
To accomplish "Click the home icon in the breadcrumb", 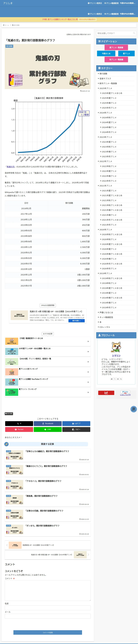I will coord(4,25).
